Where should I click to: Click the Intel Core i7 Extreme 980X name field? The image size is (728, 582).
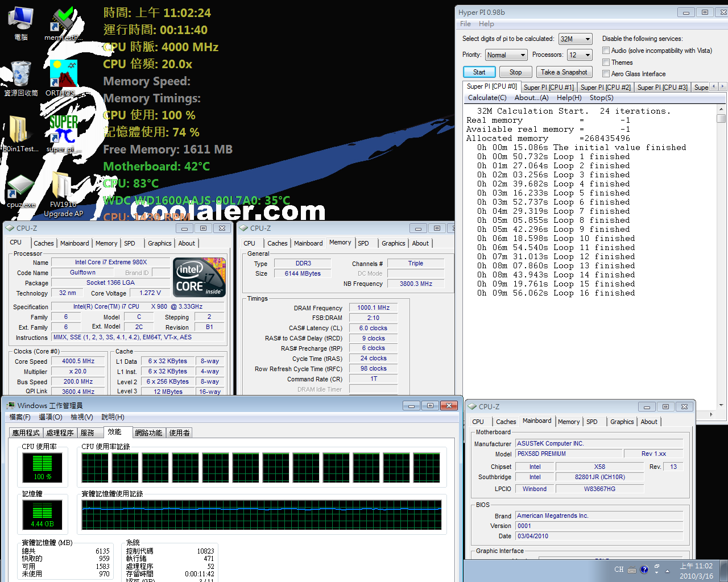111,262
